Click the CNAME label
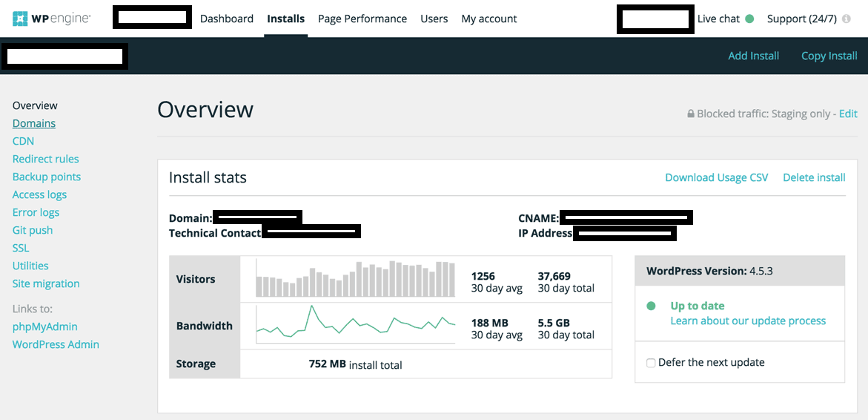Screen dimensions: 868x420 point(539,218)
